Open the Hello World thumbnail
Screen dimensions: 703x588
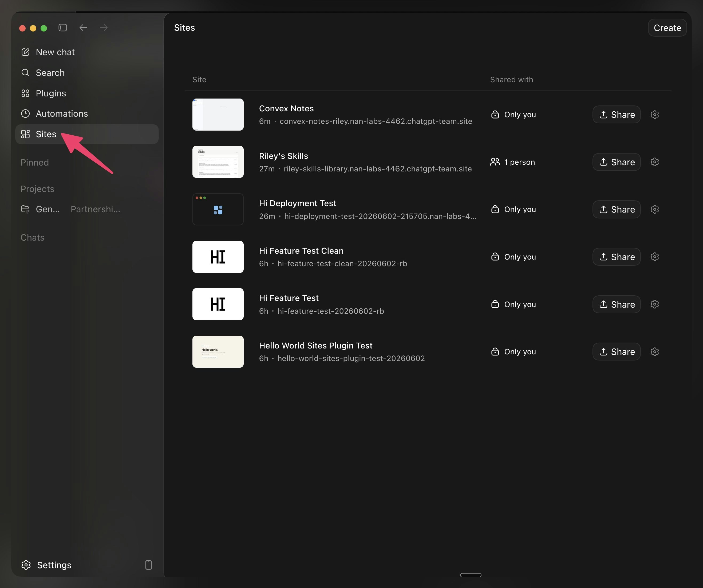(218, 352)
